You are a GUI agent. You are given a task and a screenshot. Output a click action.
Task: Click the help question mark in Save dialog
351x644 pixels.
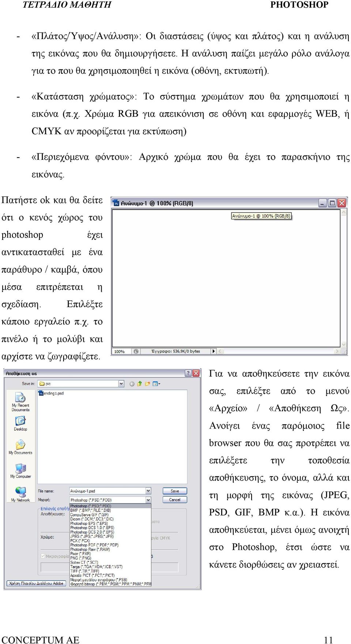[x=188, y=373]
